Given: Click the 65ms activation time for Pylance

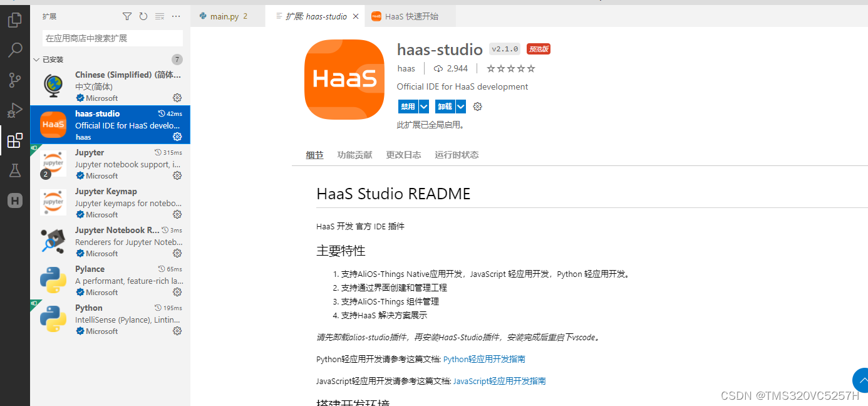Looking at the screenshot, I should 170,269.
